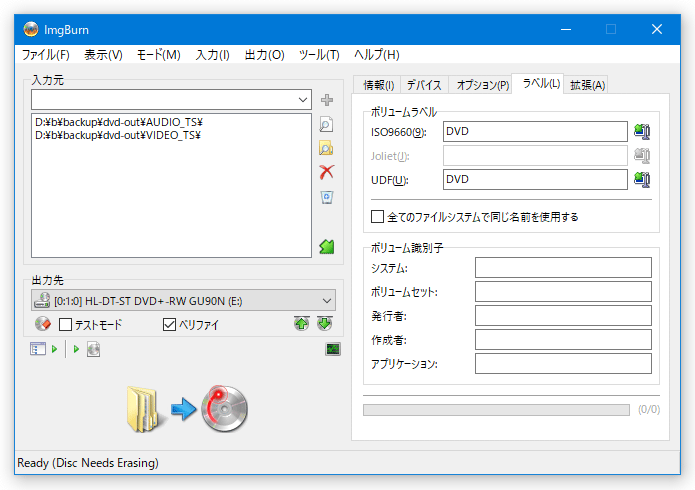Image resolution: width=695 pixels, height=490 pixels.
Task: Open the log window monitor icon
Action: coord(333,349)
